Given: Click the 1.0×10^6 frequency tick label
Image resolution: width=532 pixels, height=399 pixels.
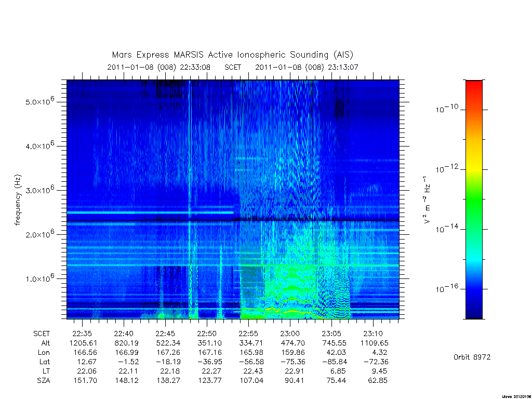Looking at the screenshot, I should click(40, 277).
